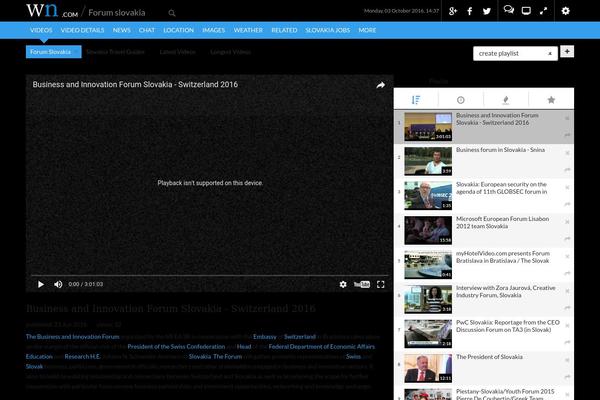Play Microsoft European Forum Lisabon 2012 title

click(502, 222)
